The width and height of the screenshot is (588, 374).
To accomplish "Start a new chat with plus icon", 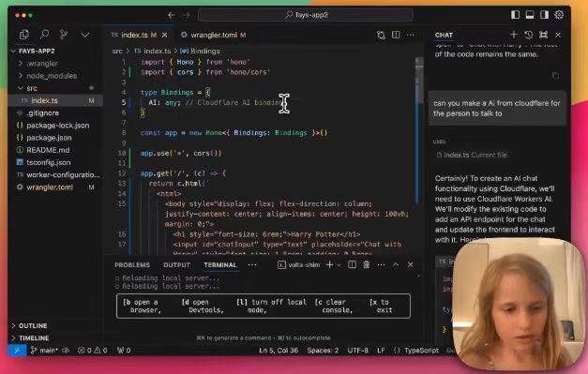I will tap(513, 35).
